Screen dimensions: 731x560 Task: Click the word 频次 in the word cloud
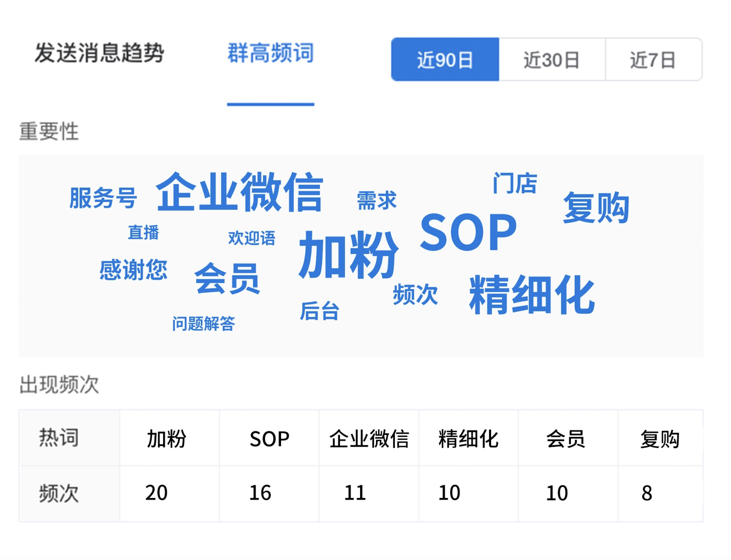415,294
